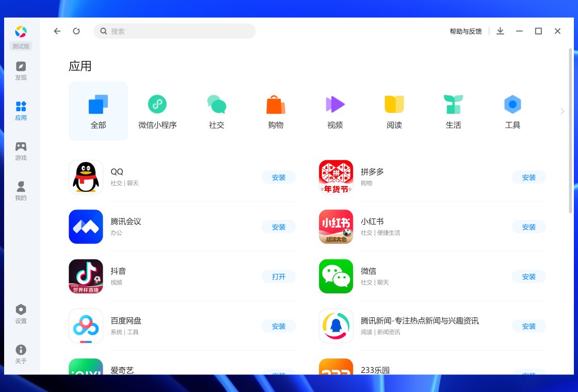The width and height of the screenshot is (578, 392).
Task: Open the 腾讯会议 app title text
Action: pos(126,221)
